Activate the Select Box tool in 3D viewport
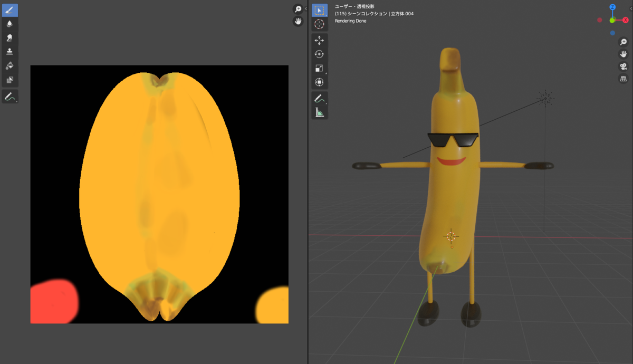This screenshot has width=633, height=364. (319, 10)
